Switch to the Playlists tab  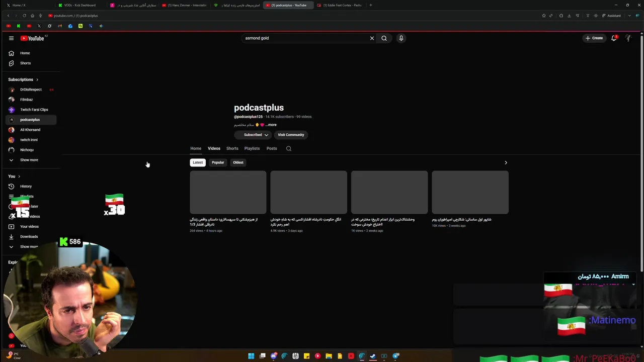(x=252, y=148)
